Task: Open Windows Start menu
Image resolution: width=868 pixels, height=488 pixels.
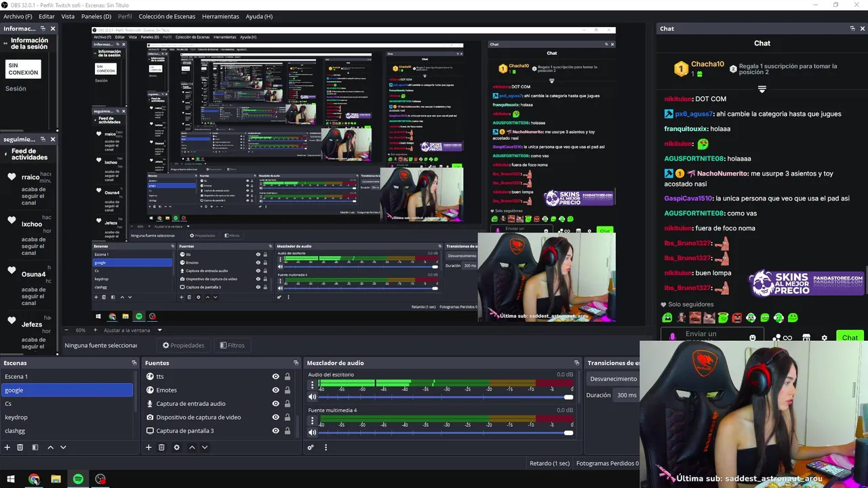Action: tap(11, 480)
